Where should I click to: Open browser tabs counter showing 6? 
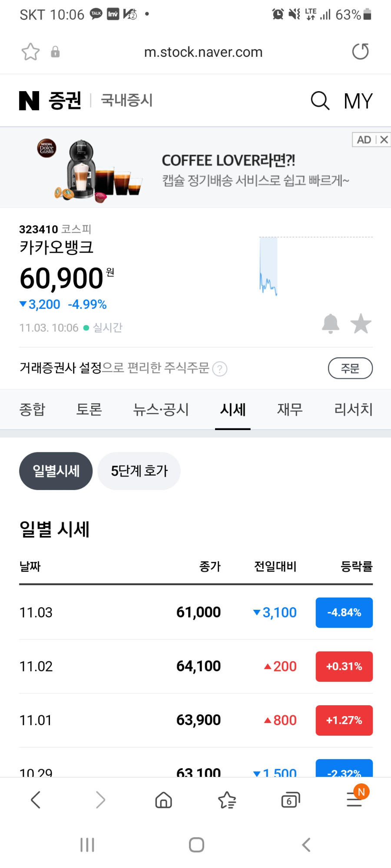(290, 800)
